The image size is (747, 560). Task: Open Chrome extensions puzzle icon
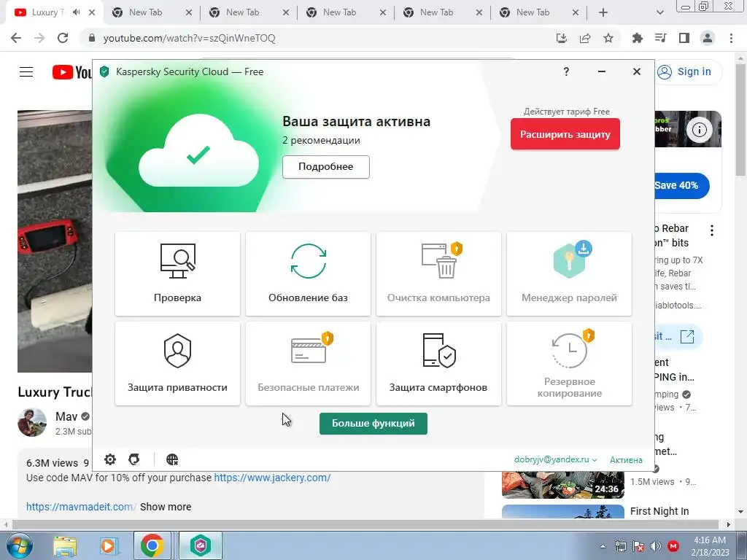(x=638, y=38)
